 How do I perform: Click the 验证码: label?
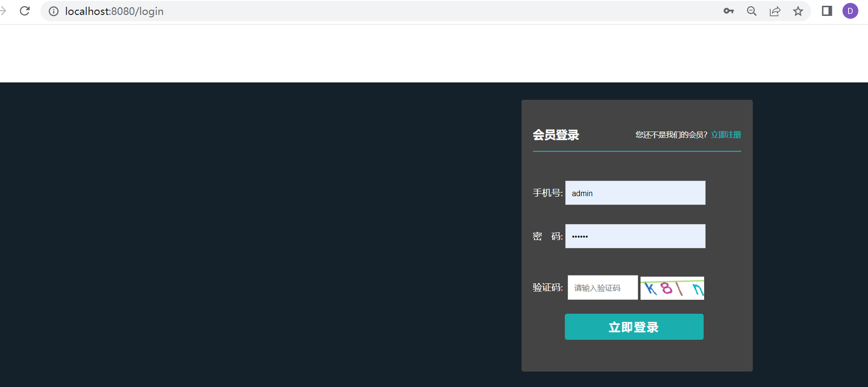(548, 288)
